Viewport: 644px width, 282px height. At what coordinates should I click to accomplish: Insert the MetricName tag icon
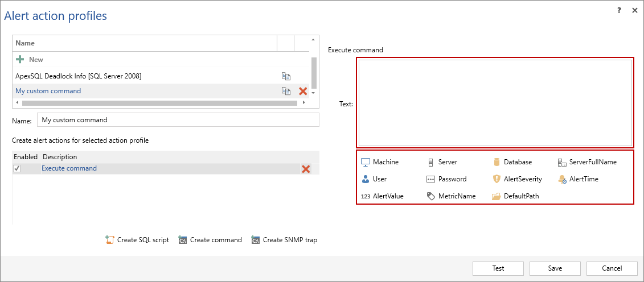pyautogui.click(x=431, y=196)
